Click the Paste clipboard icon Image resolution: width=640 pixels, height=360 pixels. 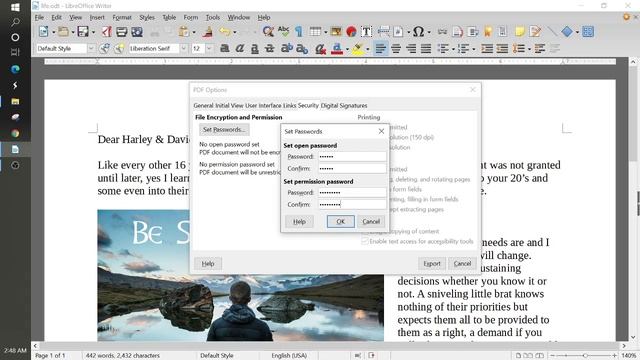point(184,31)
